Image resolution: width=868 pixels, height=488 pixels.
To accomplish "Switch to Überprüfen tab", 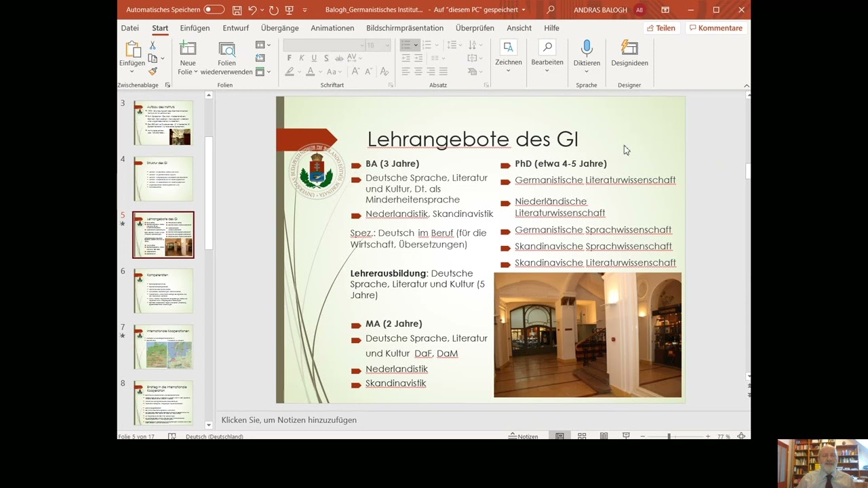I will coord(475,28).
